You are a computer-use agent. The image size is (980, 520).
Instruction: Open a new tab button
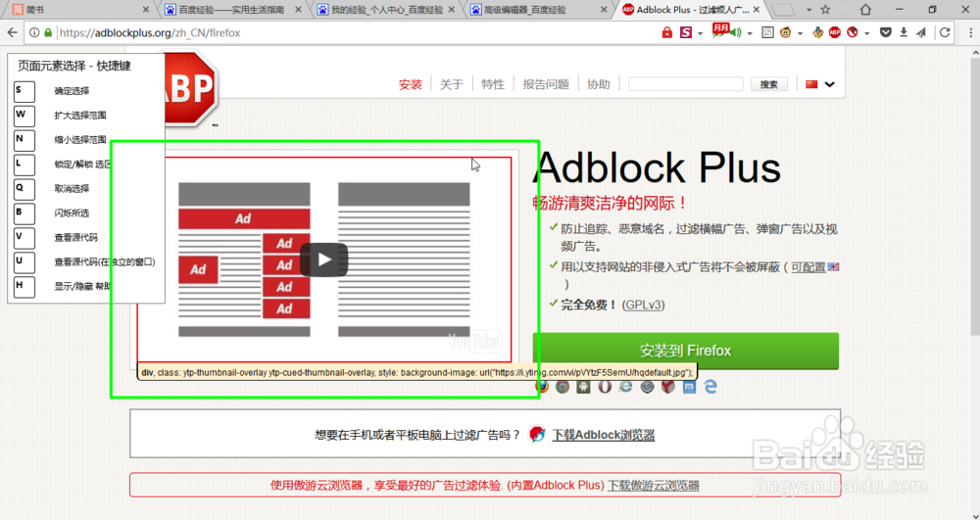[784, 10]
